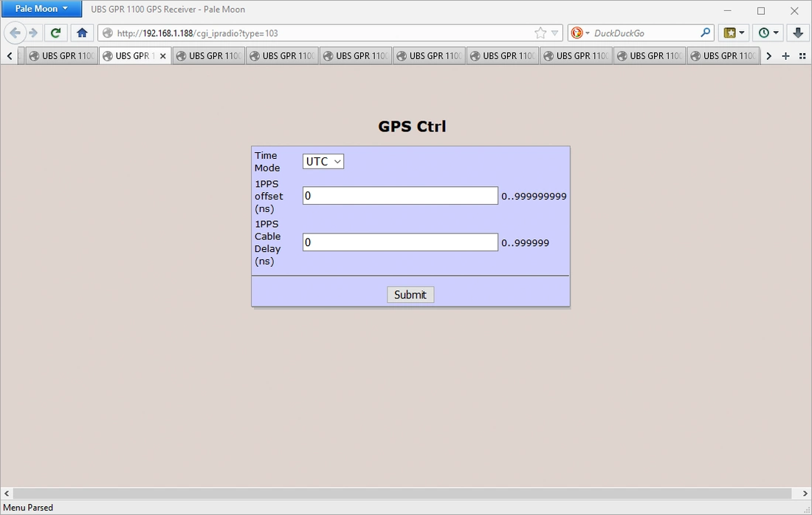812x515 pixels.
Task: Open the address bar history dropdown arrow
Action: 554,33
